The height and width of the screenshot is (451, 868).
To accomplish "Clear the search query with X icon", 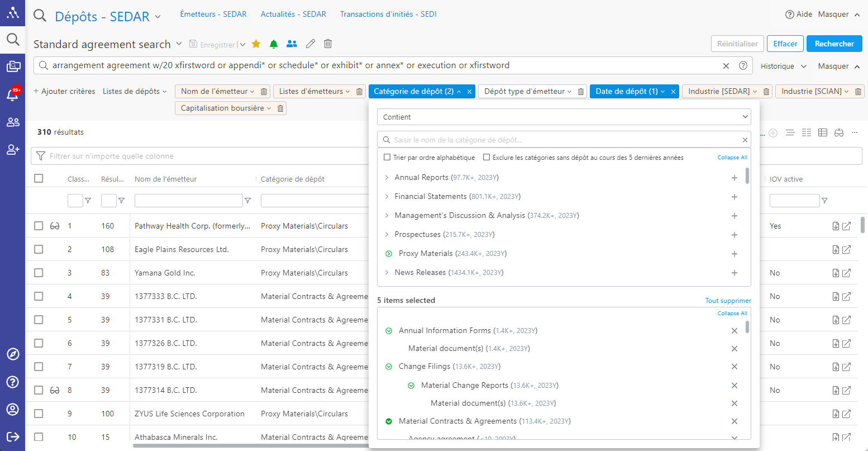I will click(x=726, y=65).
